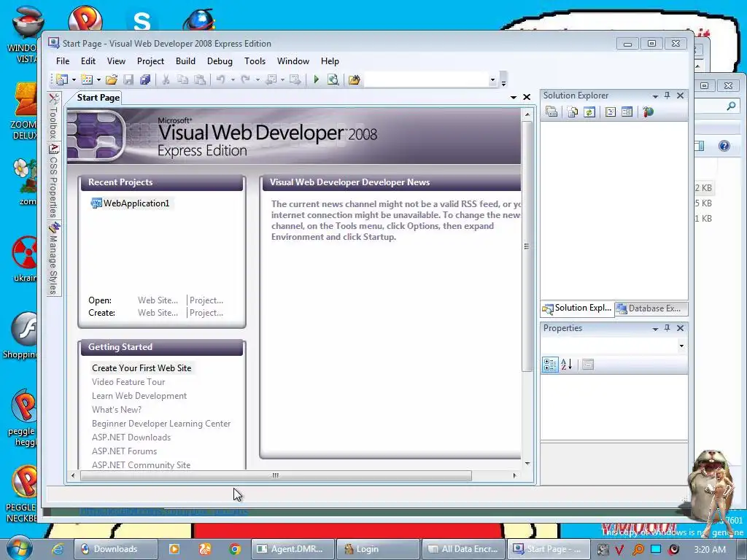Click the Start Page horizontal scrollbar thumb
The image size is (747, 560).
(x=276, y=475)
